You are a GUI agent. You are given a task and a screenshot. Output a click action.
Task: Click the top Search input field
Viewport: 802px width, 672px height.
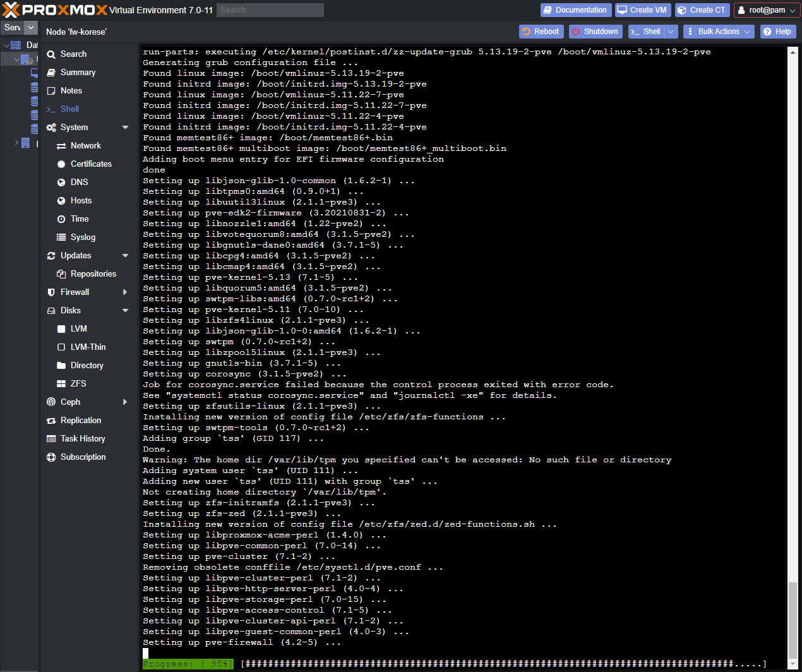click(x=270, y=10)
